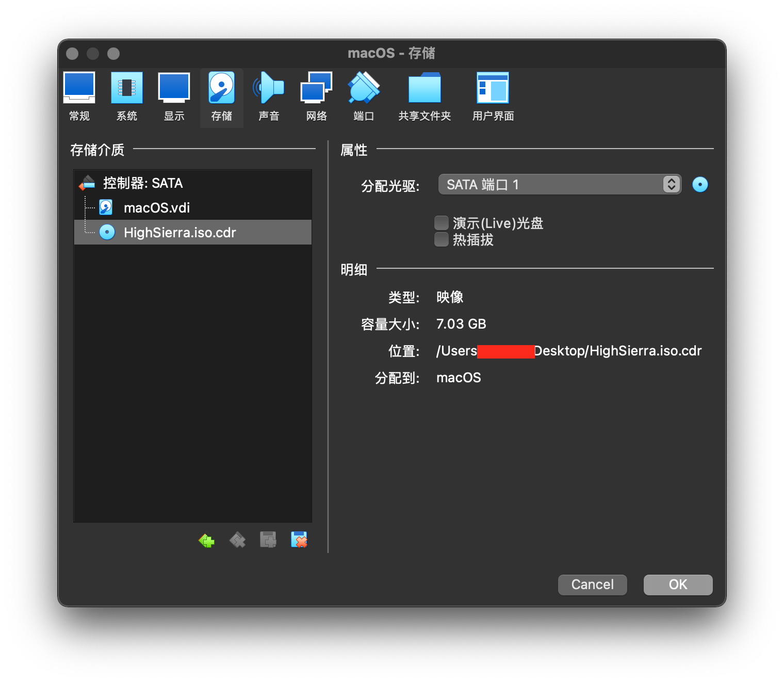Click the 映像 type value
The height and width of the screenshot is (683, 784).
450,297
